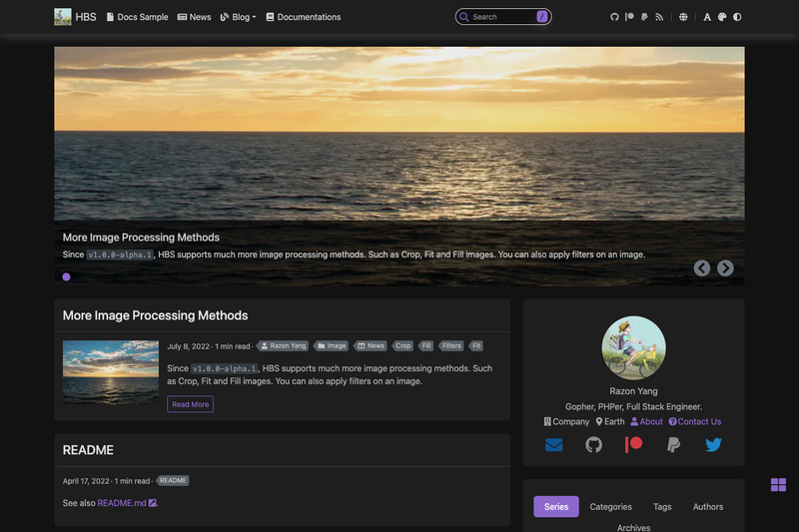
Task: Click the email envelope social icon
Action: (x=554, y=445)
